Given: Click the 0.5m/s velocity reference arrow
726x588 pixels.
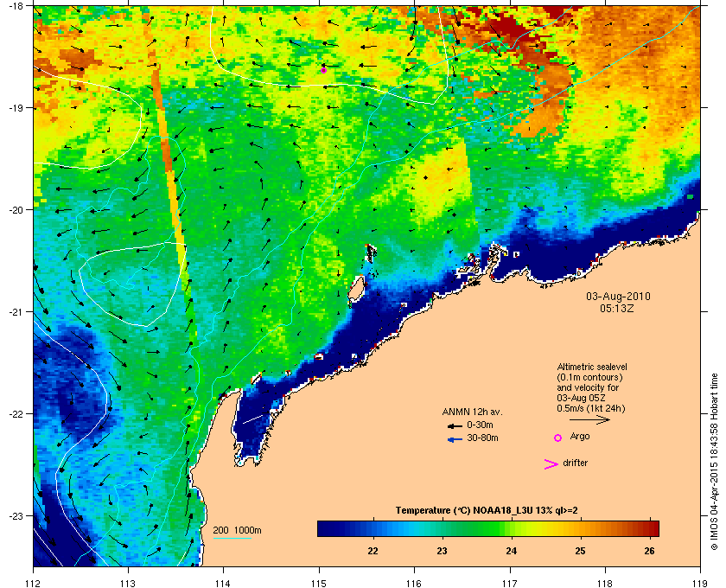Looking at the screenshot, I should (x=589, y=420).
